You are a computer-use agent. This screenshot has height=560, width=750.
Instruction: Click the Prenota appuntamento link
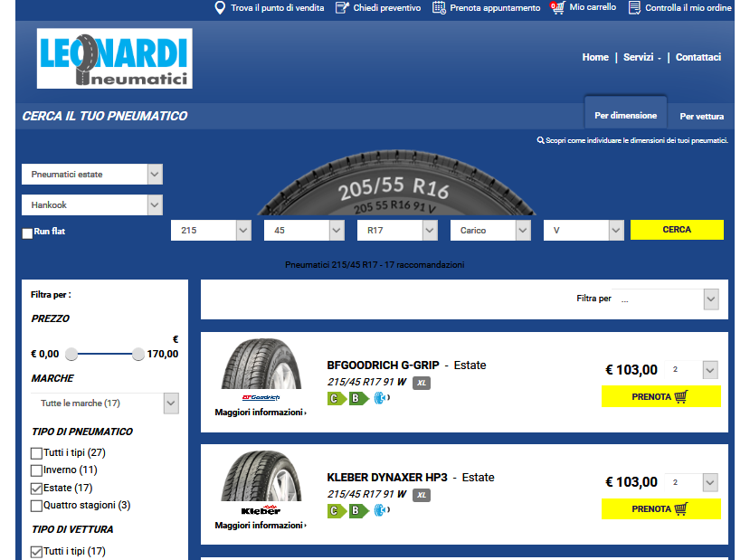click(x=495, y=7)
